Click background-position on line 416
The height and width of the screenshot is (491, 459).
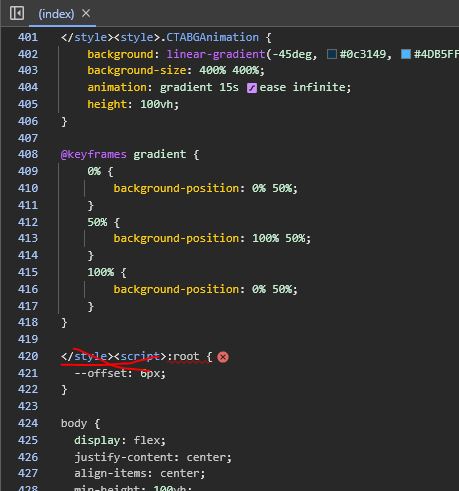click(176, 289)
